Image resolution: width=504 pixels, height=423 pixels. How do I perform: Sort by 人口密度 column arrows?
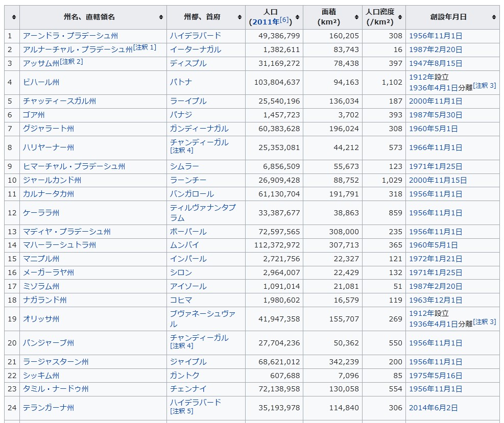pyautogui.click(x=400, y=17)
